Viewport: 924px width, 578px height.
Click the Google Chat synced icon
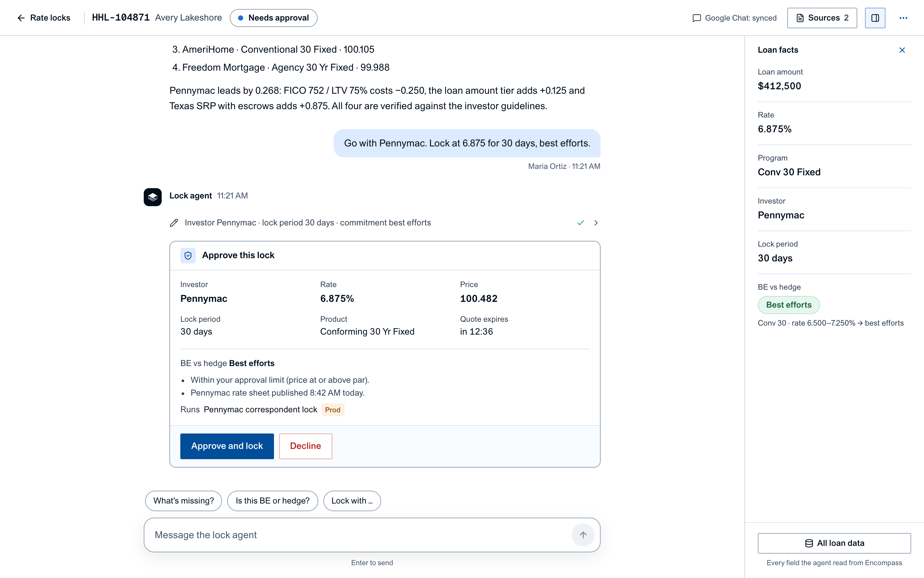(x=697, y=18)
